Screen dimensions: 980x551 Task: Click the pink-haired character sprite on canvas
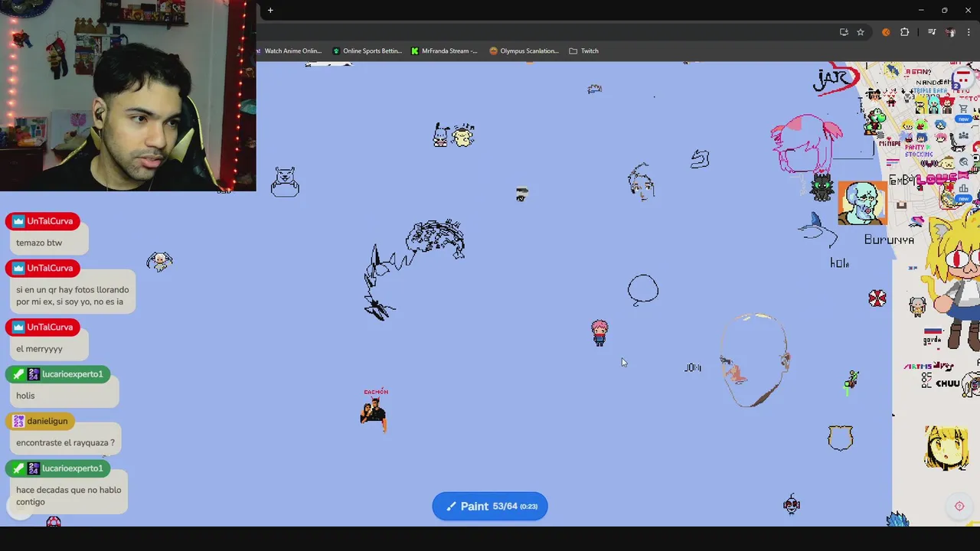[599, 333]
